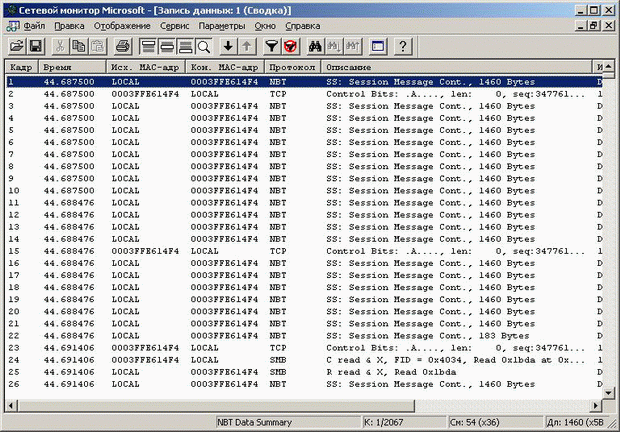Click the horizontal scrollbar at bottom
Image resolution: width=620 pixels, height=432 pixels.
coord(300,405)
